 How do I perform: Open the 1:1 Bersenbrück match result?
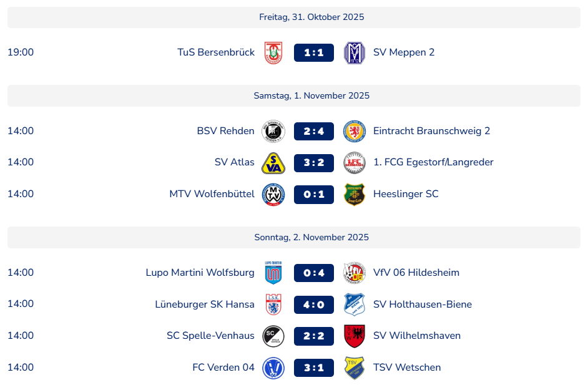click(314, 52)
